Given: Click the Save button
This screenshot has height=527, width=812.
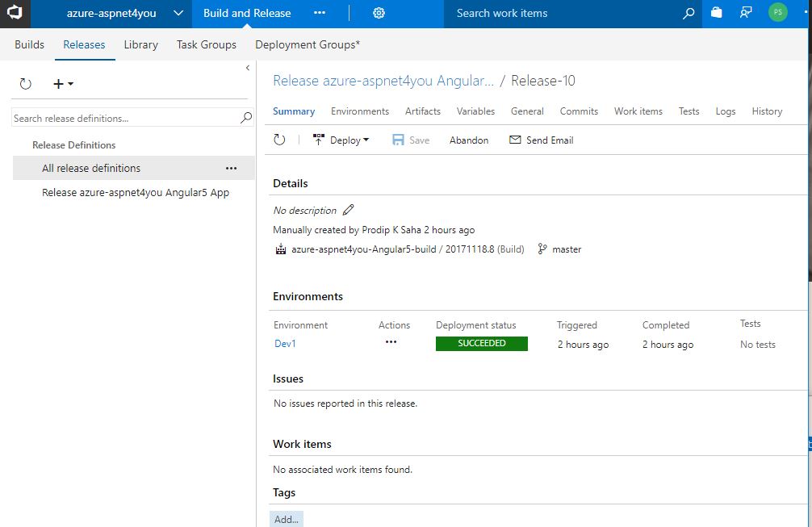Looking at the screenshot, I should (411, 140).
